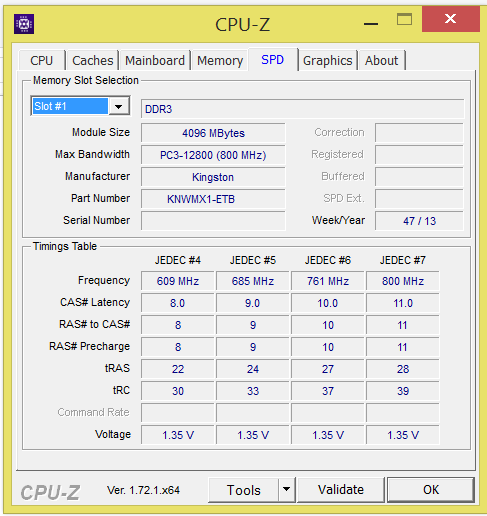Click the Max Bandwidth label
487x516 pixels.
tap(92, 154)
